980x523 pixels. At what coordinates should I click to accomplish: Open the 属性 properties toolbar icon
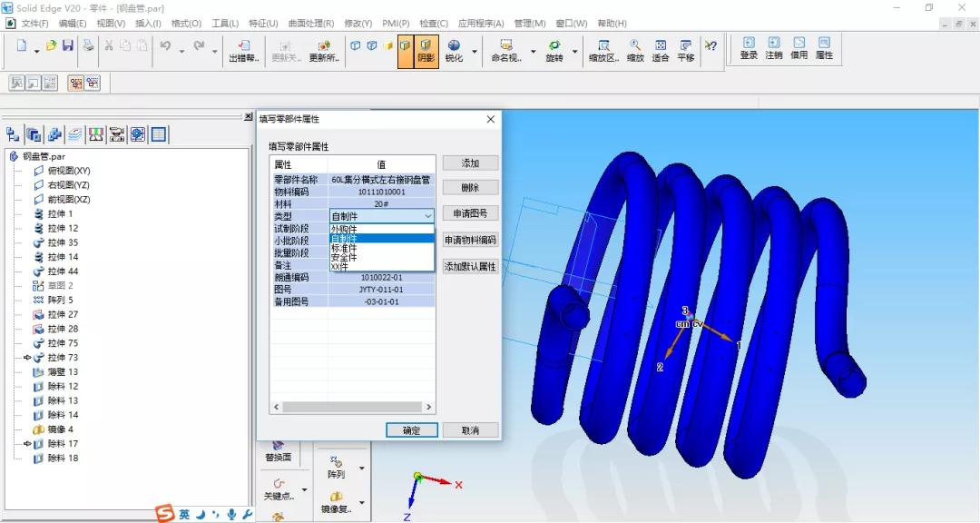point(824,48)
